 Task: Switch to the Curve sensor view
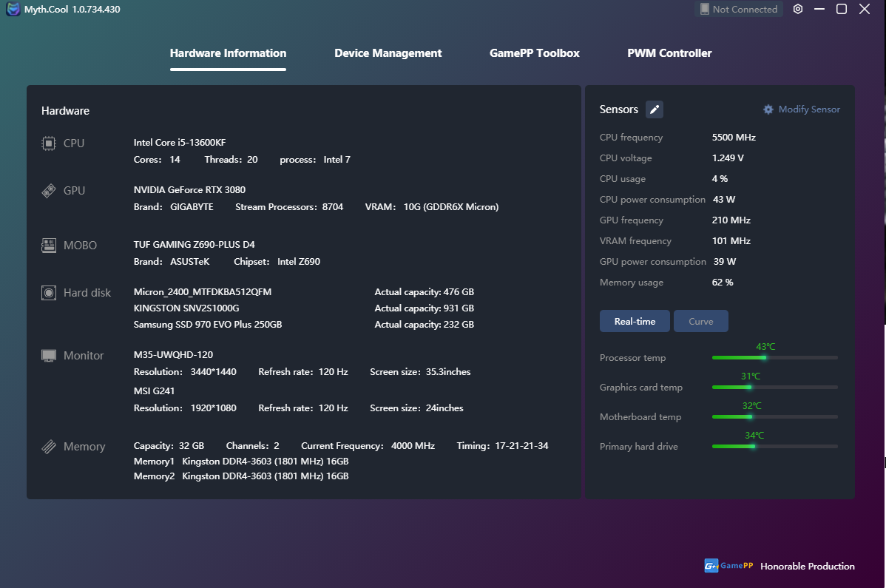tap(700, 322)
